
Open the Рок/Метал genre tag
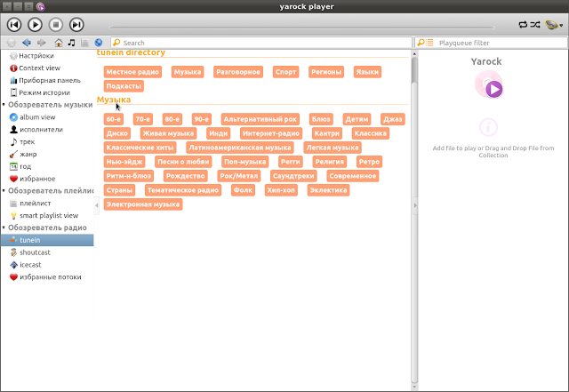pos(239,176)
